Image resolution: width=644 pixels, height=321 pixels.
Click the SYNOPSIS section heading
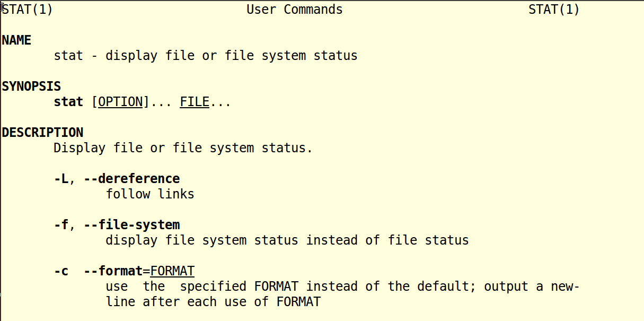click(x=31, y=86)
